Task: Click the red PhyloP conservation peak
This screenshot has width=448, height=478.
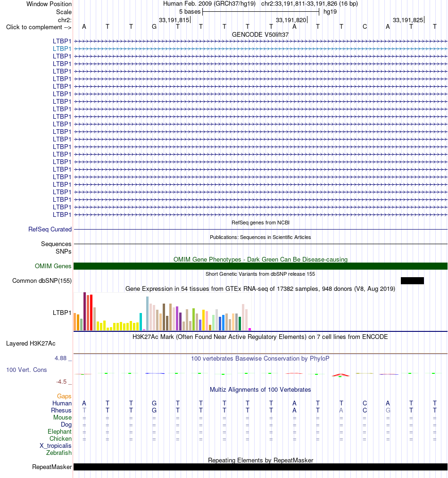Action: click(341, 375)
